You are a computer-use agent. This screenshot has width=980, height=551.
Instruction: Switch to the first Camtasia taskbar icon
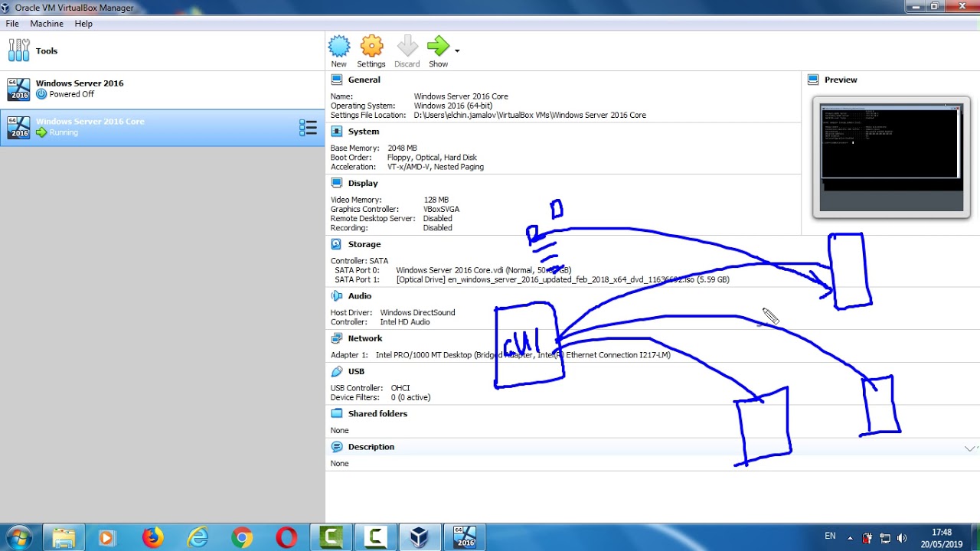331,537
